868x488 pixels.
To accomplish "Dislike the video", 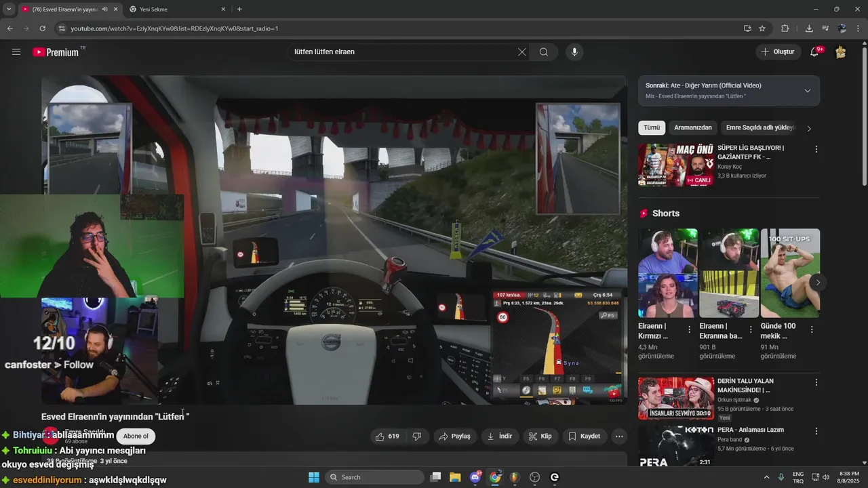I will 417,436.
